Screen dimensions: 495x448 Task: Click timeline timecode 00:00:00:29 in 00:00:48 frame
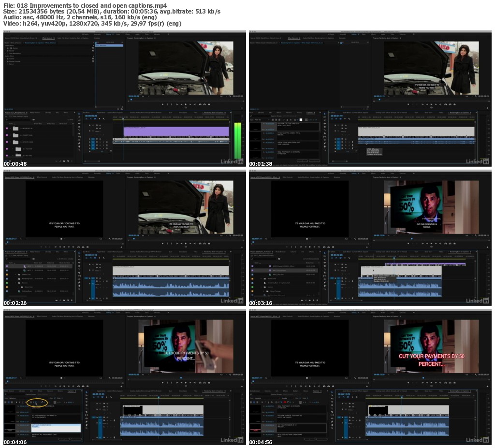91,116
